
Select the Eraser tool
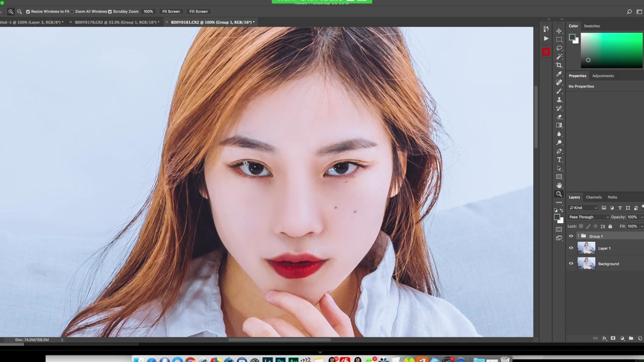click(x=559, y=117)
